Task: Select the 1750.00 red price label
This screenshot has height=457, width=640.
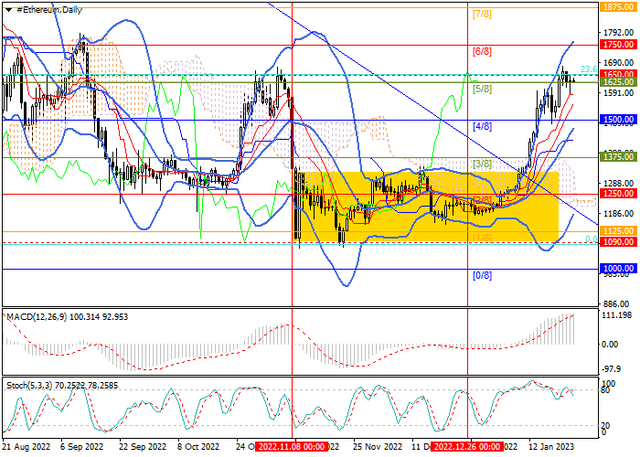Action: [619, 45]
